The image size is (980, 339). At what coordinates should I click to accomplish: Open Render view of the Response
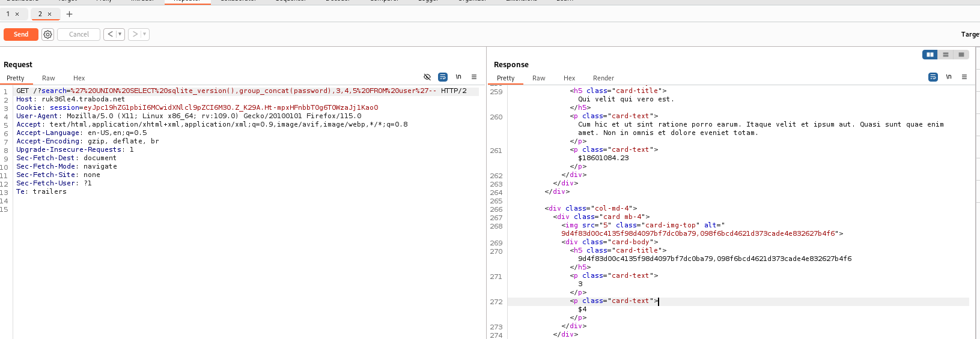(604, 78)
